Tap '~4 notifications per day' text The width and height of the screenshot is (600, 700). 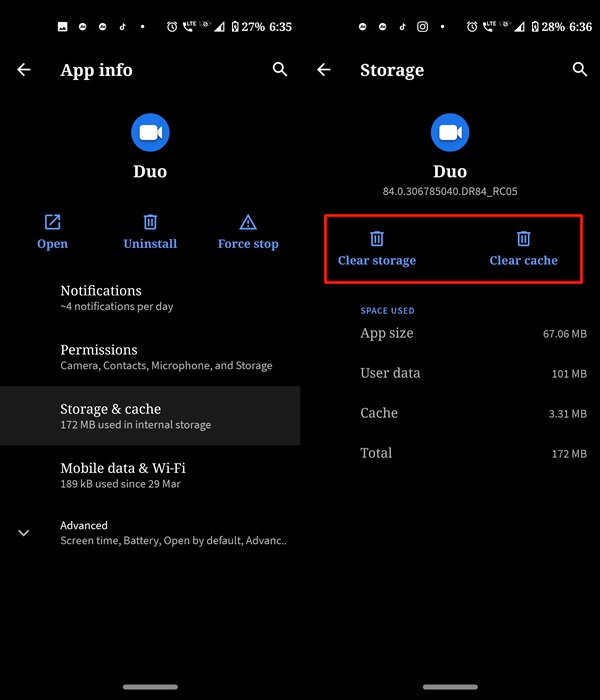(117, 306)
